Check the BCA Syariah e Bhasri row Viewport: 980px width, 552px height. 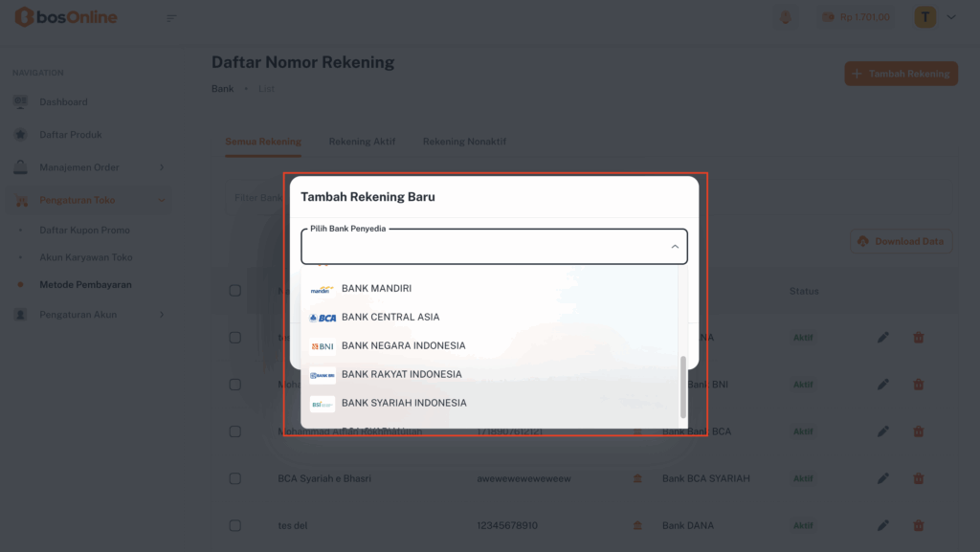point(235,478)
